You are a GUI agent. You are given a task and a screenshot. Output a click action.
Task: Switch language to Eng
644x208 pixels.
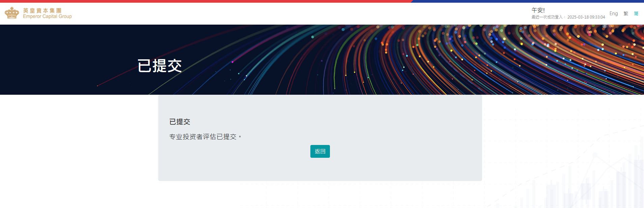(x=614, y=13)
